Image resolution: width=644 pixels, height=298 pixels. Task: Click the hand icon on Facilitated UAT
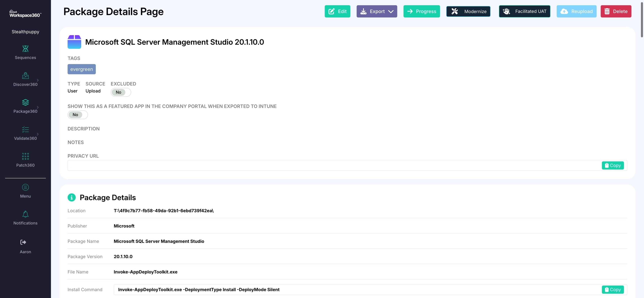[x=506, y=11]
